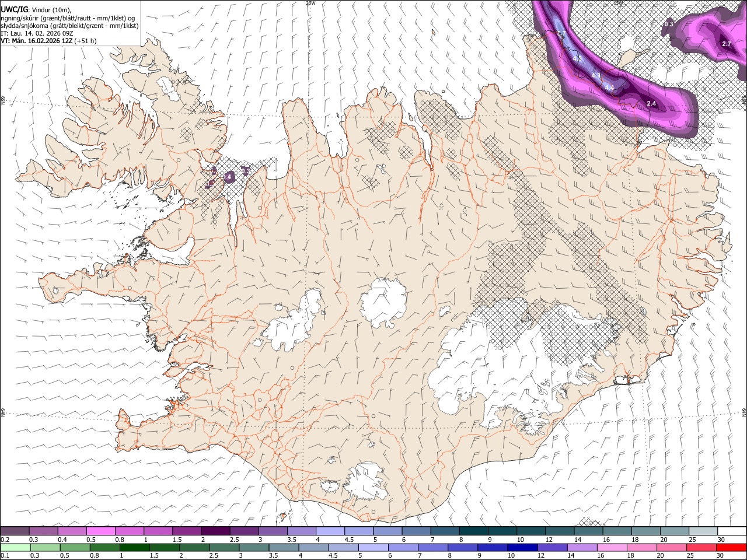The width and height of the screenshot is (747, 560).
Task: Choose the violet swatch between 12 and 14
Action: click(x=551, y=547)
